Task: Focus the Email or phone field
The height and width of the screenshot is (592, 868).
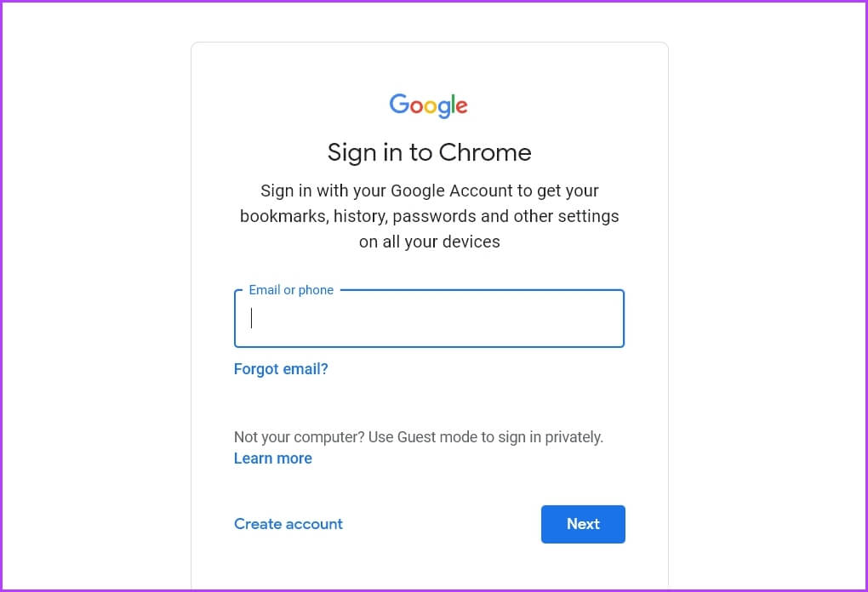Action: (x=429, y=319)
